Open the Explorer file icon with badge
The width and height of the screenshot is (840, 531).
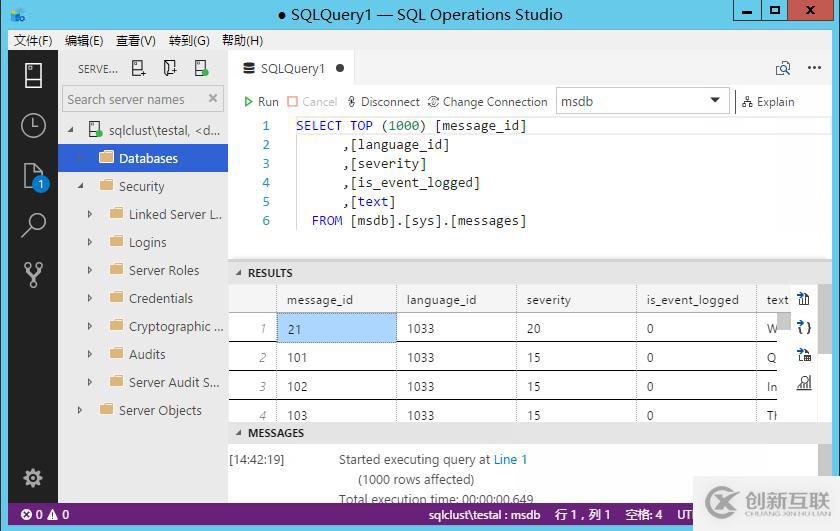pos(34,177)
